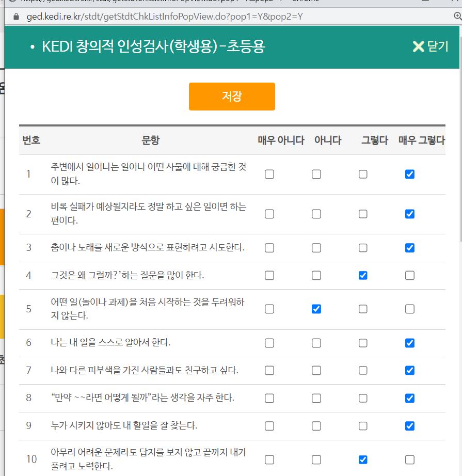This screenshot has height=476, width=462.
Task: Check 매우 그렇다 for question 5
Action: 410,309
